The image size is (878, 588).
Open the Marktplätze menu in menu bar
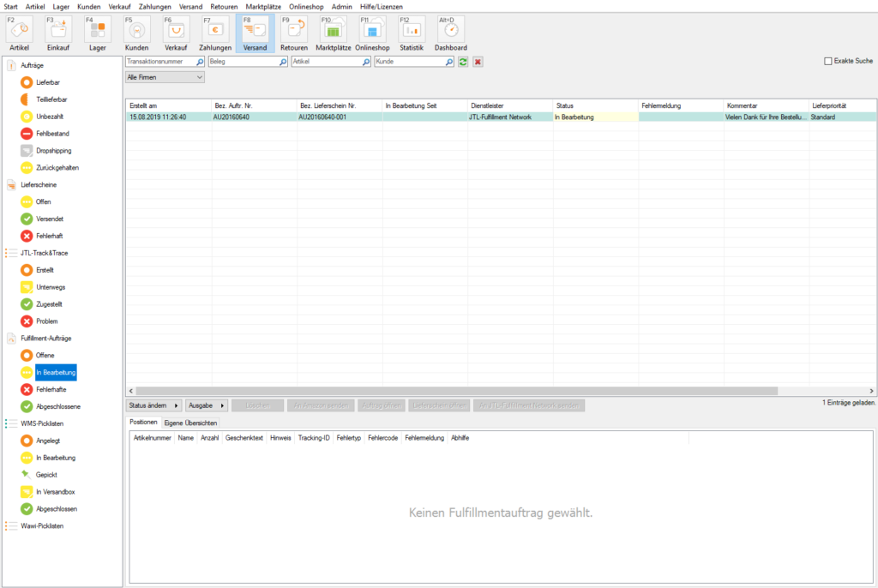[263, 6]
